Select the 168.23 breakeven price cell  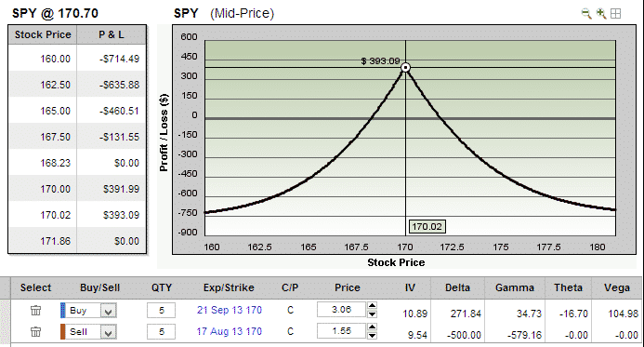[55, 163]
